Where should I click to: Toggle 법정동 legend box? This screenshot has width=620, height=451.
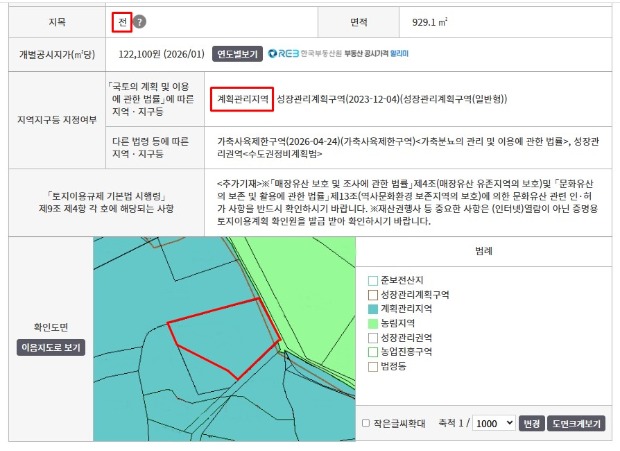(373, 366)
